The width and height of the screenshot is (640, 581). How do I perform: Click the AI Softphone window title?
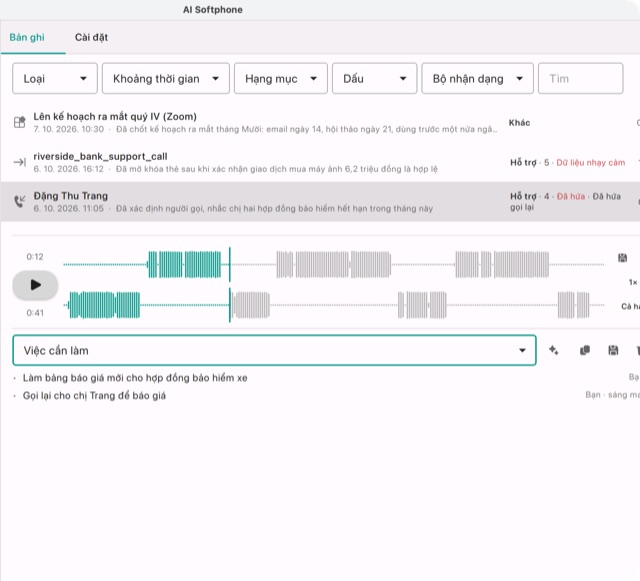(213, 10)
